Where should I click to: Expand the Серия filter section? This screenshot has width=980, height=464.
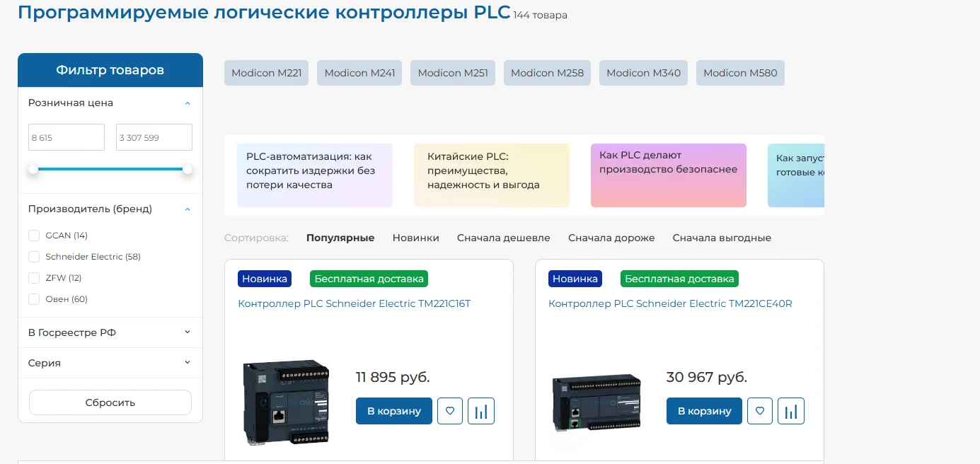tap(187, 363)
